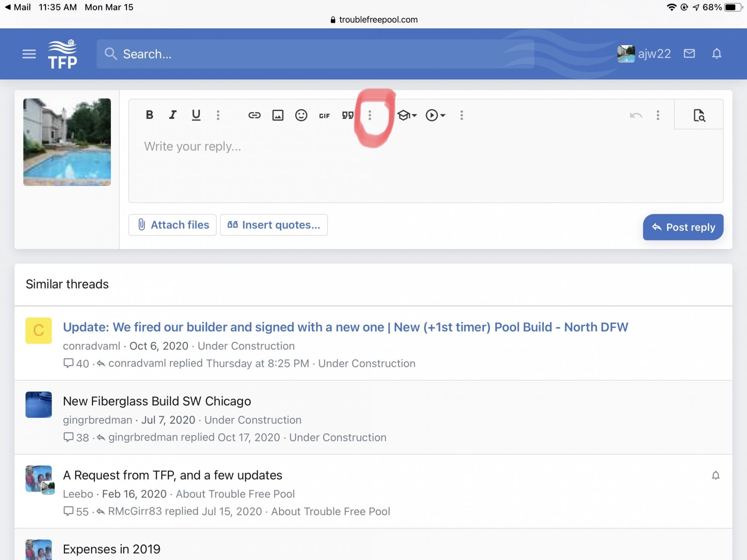Screen dimensions: 747x560
Task: Open the media play-circle dropdown
Action: coord(436,115)
